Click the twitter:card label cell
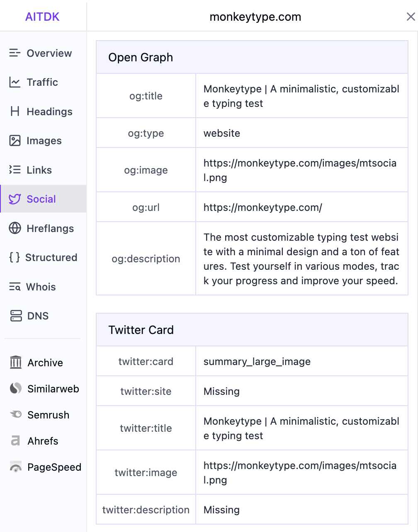The image size is (418, 532). click(x=146, y=361)
